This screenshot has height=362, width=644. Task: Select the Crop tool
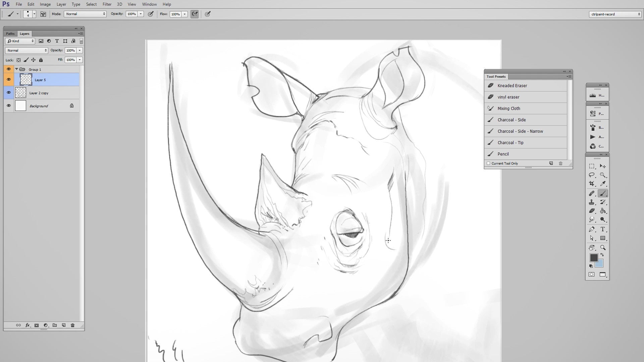coord(592,183)
